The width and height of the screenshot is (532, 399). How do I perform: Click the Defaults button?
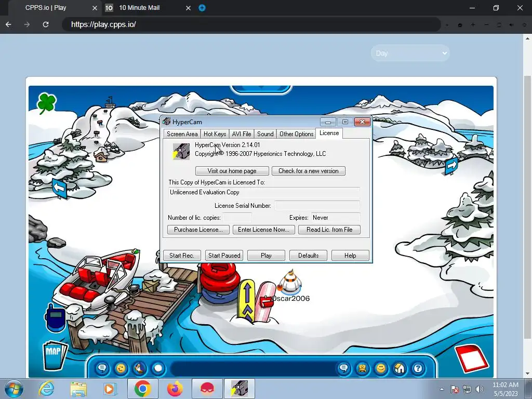[x=308, y=256]
